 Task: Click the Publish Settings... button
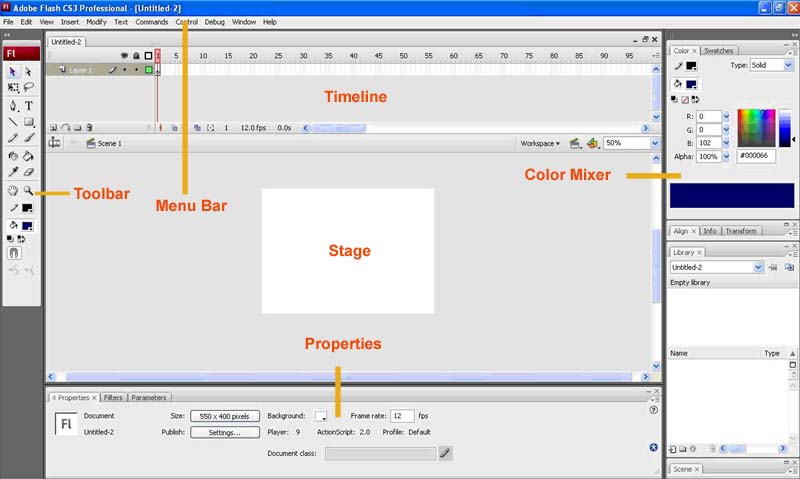pyautogui.click(x=224, y=432)
